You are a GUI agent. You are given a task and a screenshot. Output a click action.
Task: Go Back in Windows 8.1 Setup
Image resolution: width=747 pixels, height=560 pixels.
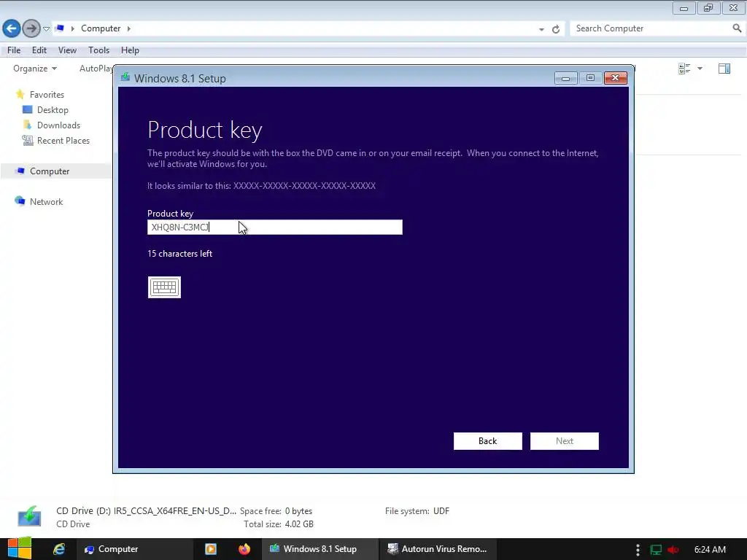(x=488, y=441)
